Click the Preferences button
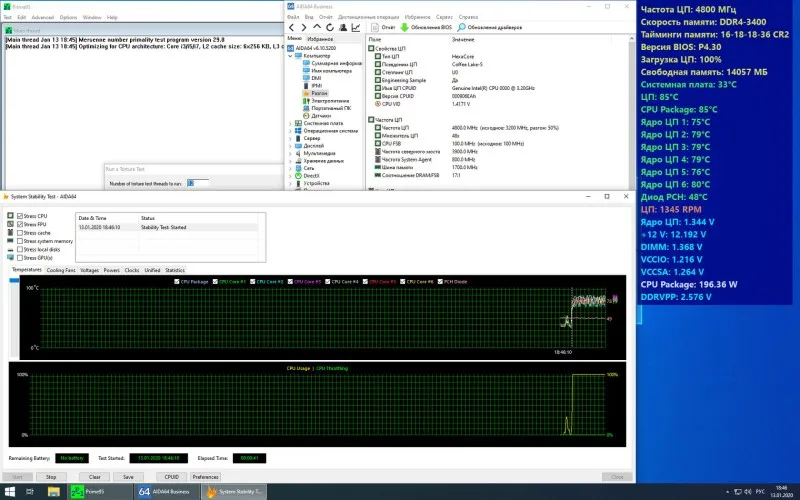 click(205, 477)
